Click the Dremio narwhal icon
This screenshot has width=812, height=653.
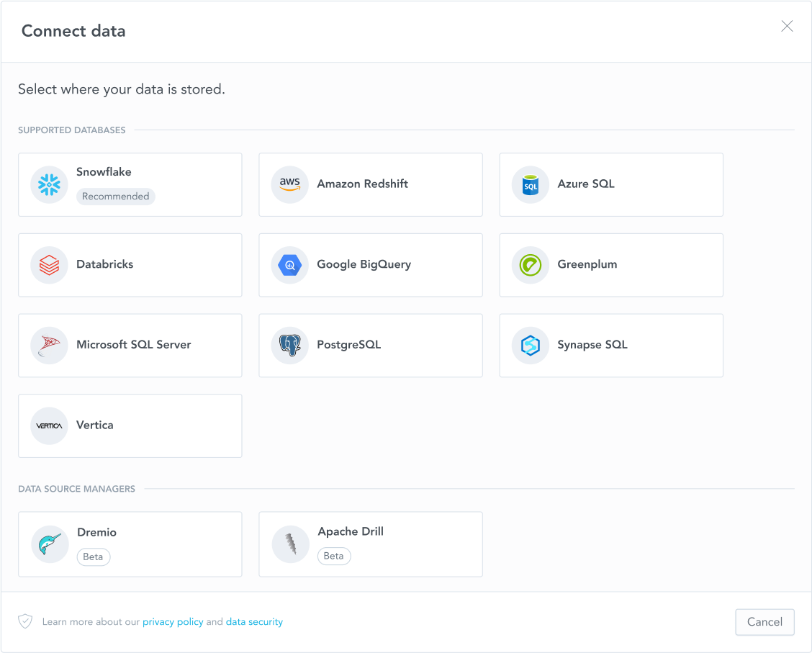[x=50, y=544]
